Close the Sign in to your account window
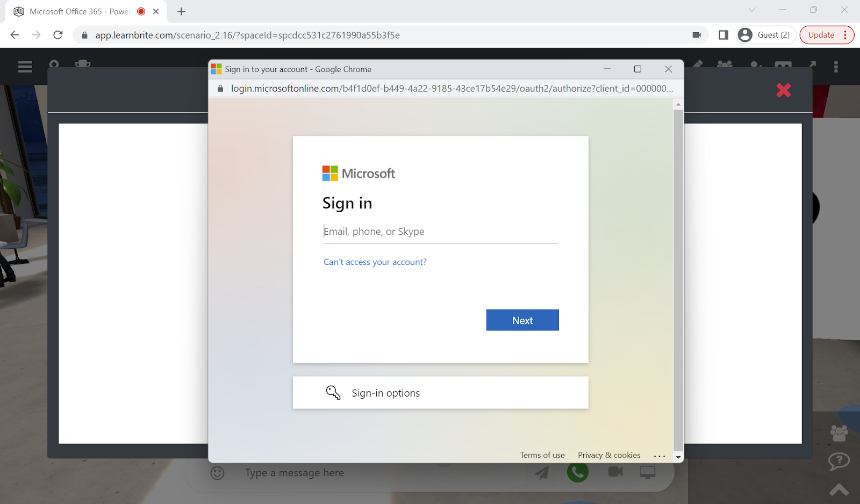 pyautogui.click(x=669, y=69)
